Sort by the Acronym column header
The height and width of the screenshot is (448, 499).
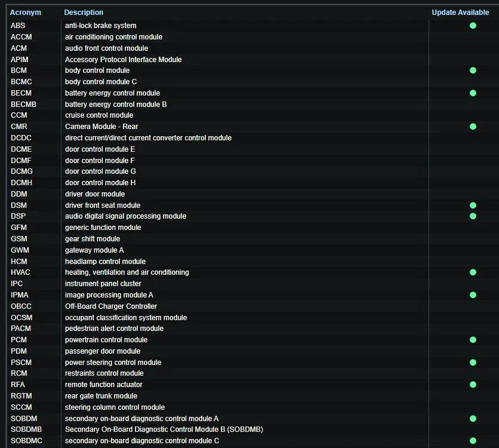click(26, 13)
